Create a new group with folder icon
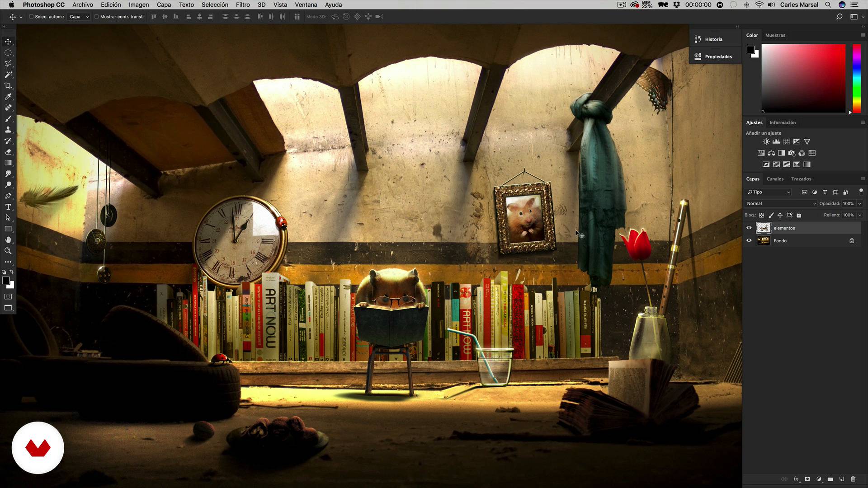 point(830,479)
